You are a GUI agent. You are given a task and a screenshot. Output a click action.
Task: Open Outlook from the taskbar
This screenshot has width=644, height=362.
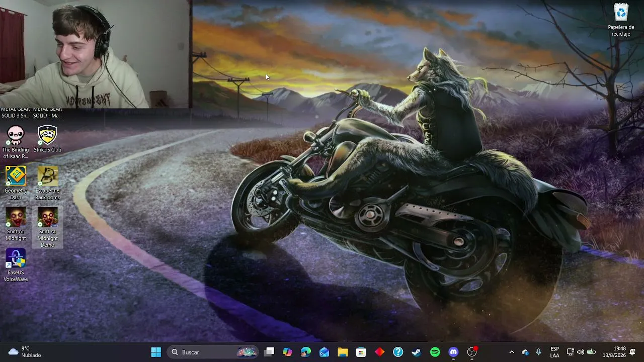(x=324, y=352)
